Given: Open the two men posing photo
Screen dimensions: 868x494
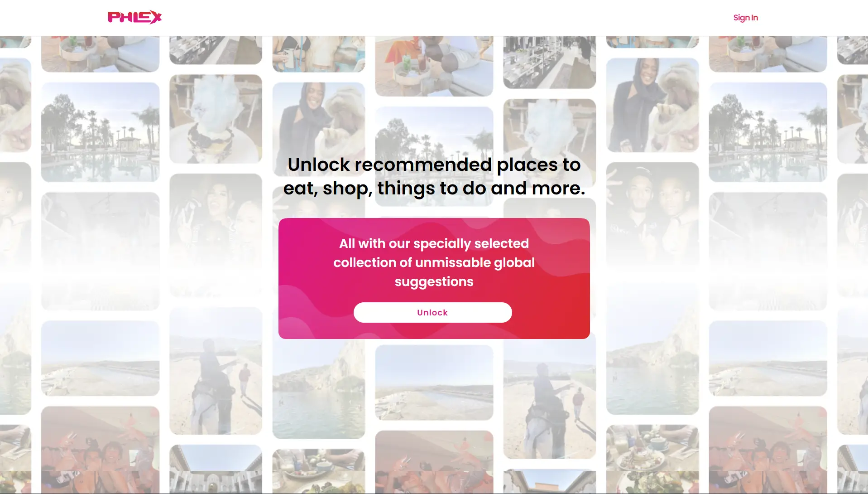Looking at the screenshot, I should pyautogui.click(x=652, y=213).
